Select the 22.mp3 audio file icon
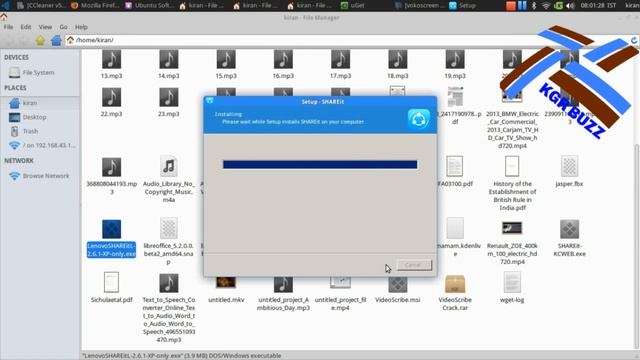 [111, 97]
